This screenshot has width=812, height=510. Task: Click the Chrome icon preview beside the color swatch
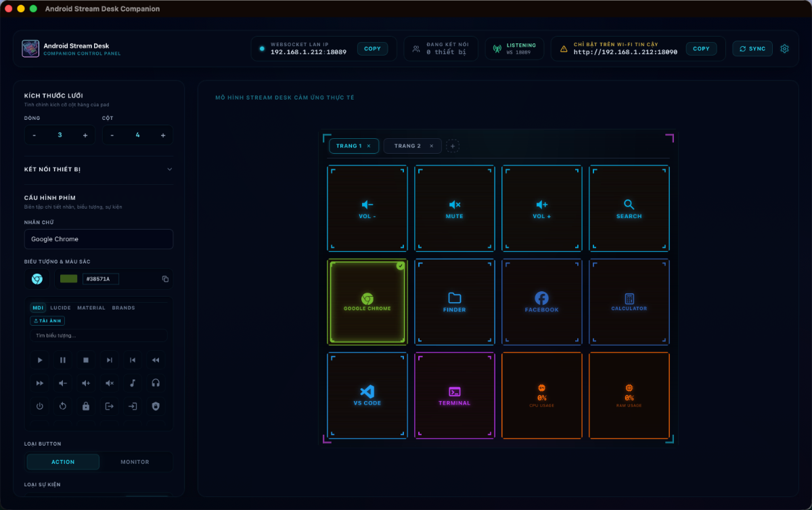(x=37, y=279)
